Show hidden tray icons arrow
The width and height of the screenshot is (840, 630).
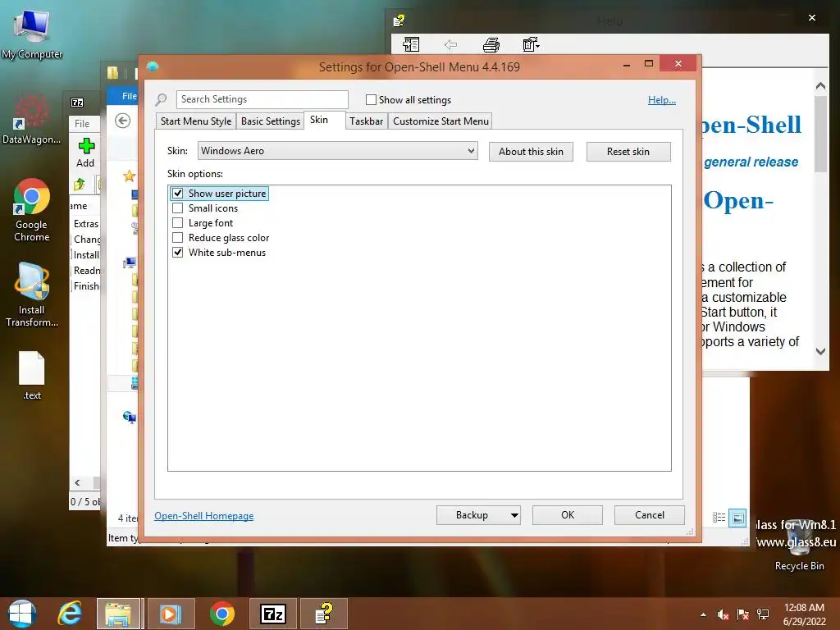point(703,614)
